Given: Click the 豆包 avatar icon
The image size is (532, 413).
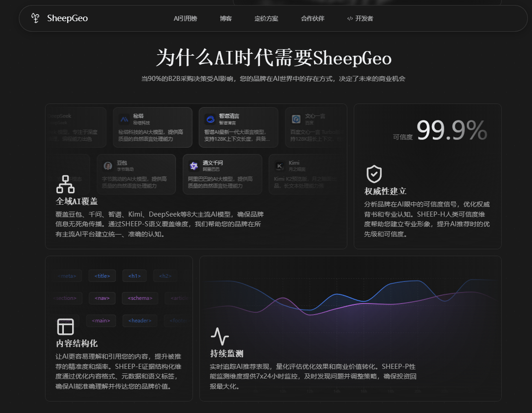Looking at the screenshot, I should tap(108, 166).
